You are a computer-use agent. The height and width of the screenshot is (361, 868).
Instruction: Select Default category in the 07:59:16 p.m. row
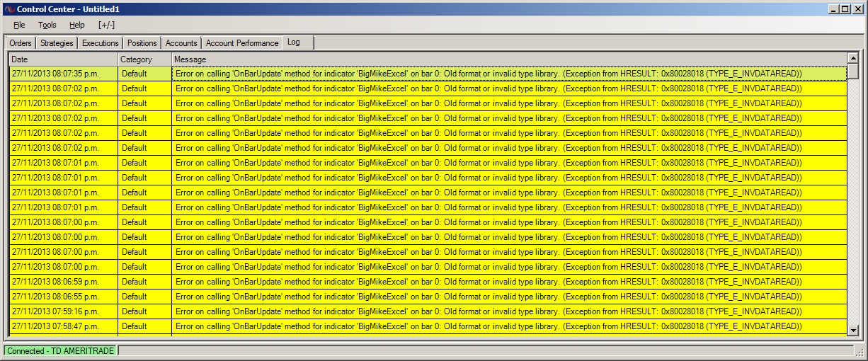pos(144,311)
